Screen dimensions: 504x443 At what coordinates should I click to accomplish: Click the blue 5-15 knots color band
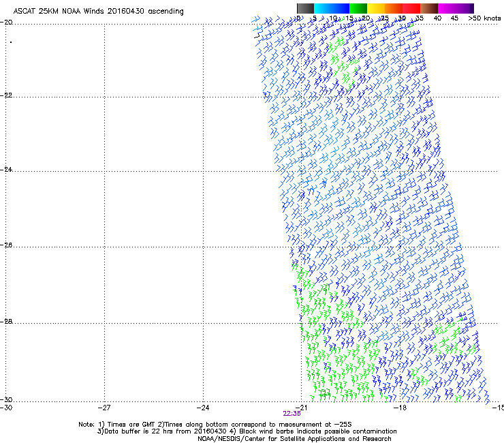(332, 8)
